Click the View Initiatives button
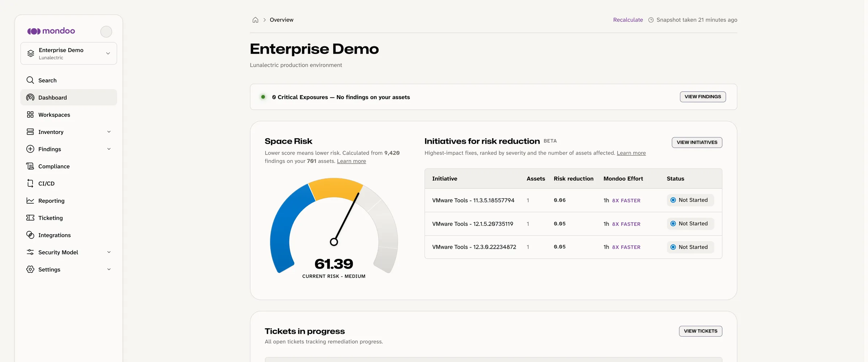The image size is (868, 362). pyautogui.click(x=697, y=142)
